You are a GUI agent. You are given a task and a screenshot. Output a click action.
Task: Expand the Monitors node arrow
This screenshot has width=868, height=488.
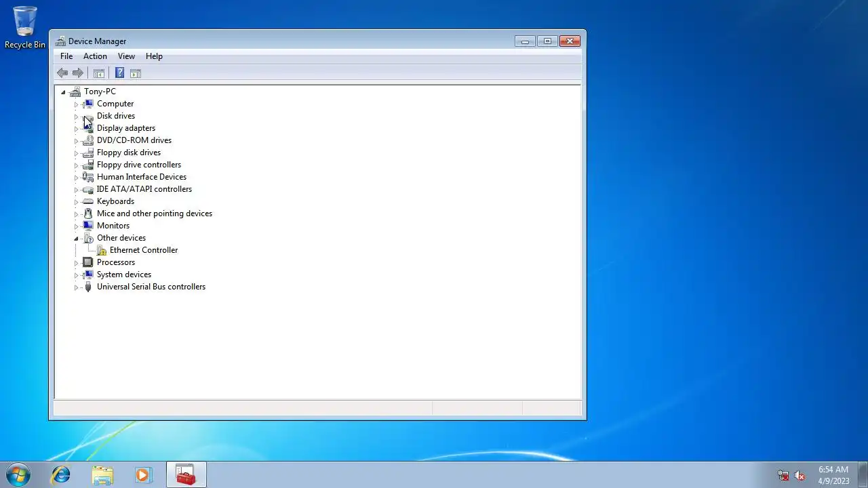pos(76,226)
